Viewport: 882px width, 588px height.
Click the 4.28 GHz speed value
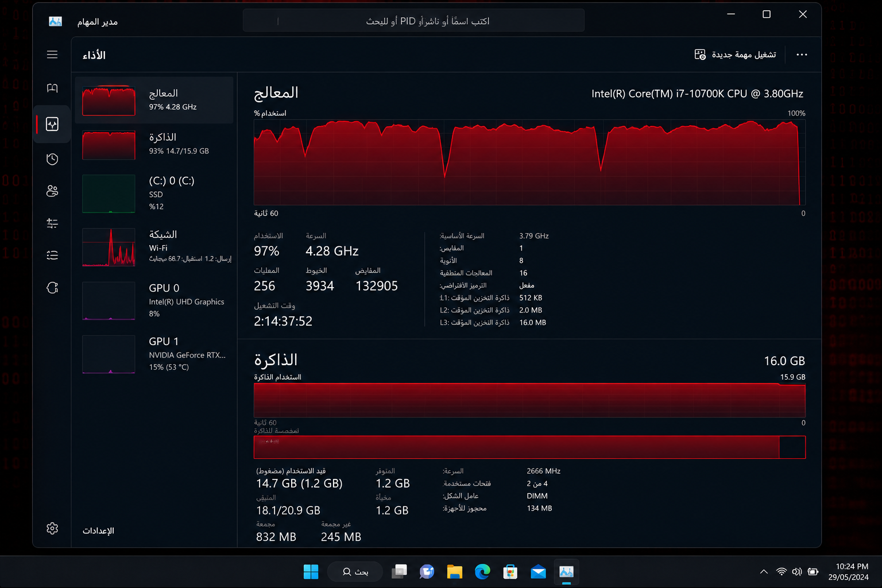332,251
